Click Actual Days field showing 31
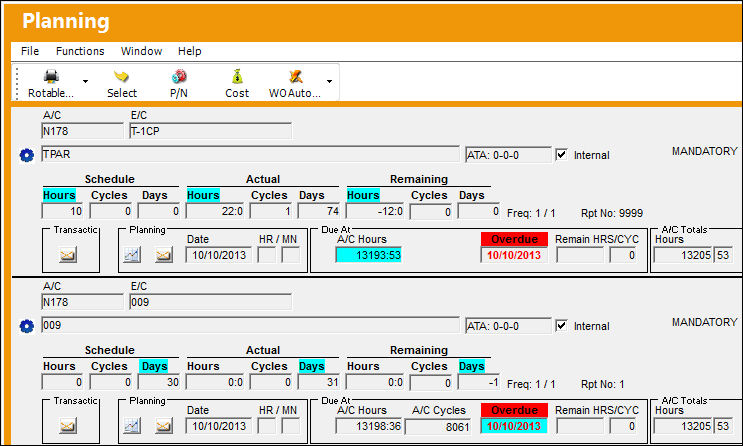 click(319, 382)
